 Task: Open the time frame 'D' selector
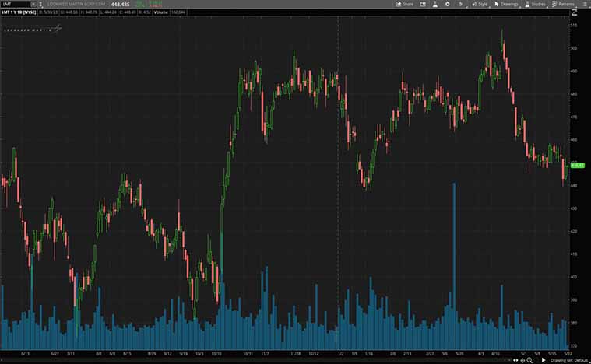click(460, 4)
